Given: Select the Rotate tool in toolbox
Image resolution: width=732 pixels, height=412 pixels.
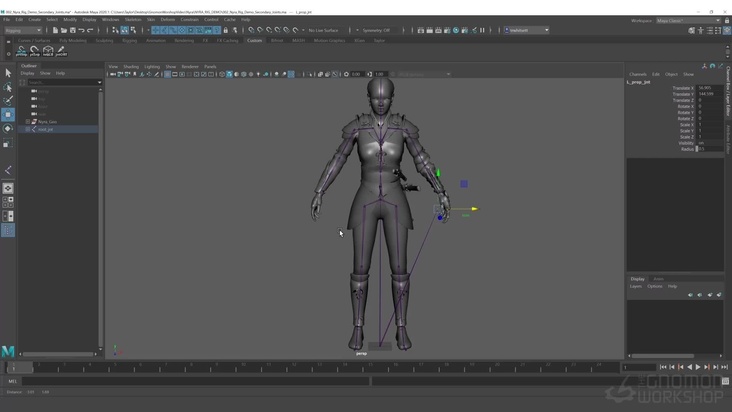Looking at the screenshot, I should click(8, 129).
